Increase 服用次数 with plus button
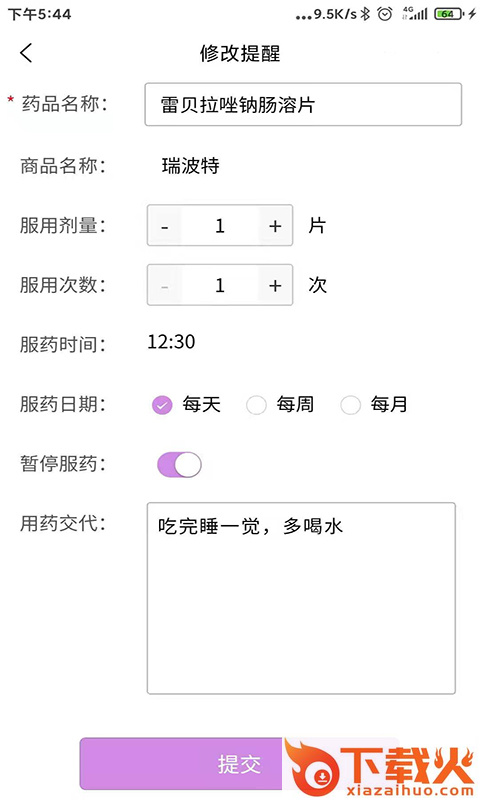This screenshot has height=800, width=480. pyautogui.click(x=275, y=285)
